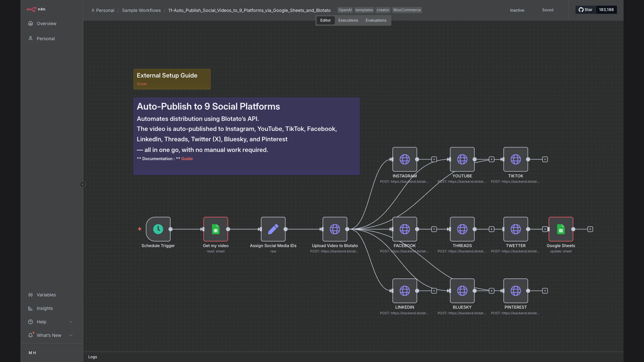Click the plus after the FACEBOOK node
Screen dimensions: 644x362
click(434, 229)
